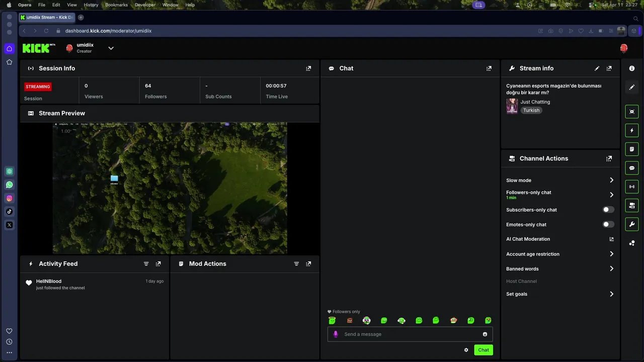644x362 pixels.
Task: Open the info icon in right sidebar
Action: 632,68
